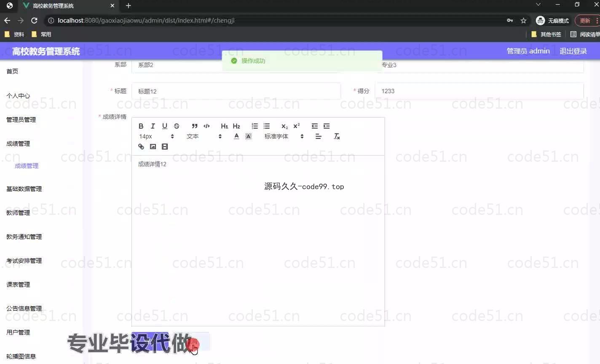Image resolution: width=600 pixels, height=364 pixels.
Task: Open 轮播图信息 in the sidebar
Action: tap(21, 356)
